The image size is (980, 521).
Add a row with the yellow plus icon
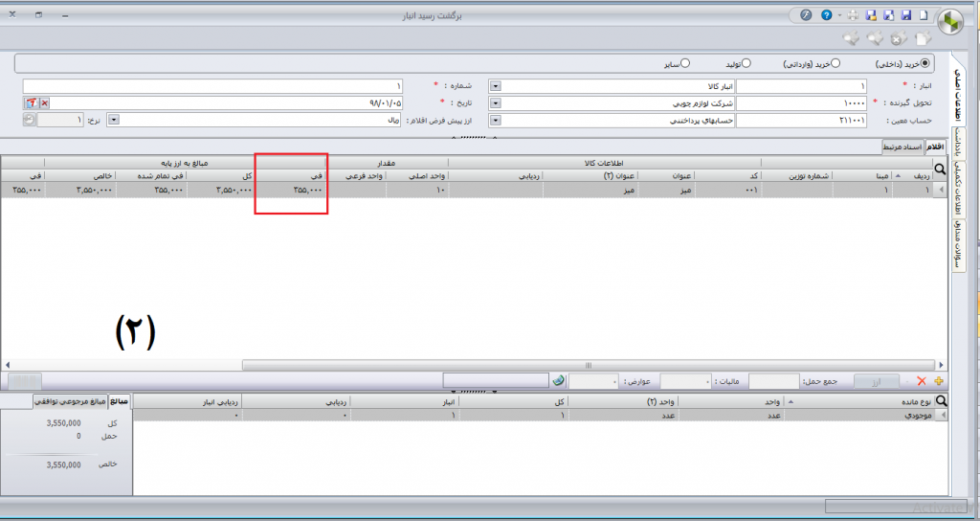[938, 381]
